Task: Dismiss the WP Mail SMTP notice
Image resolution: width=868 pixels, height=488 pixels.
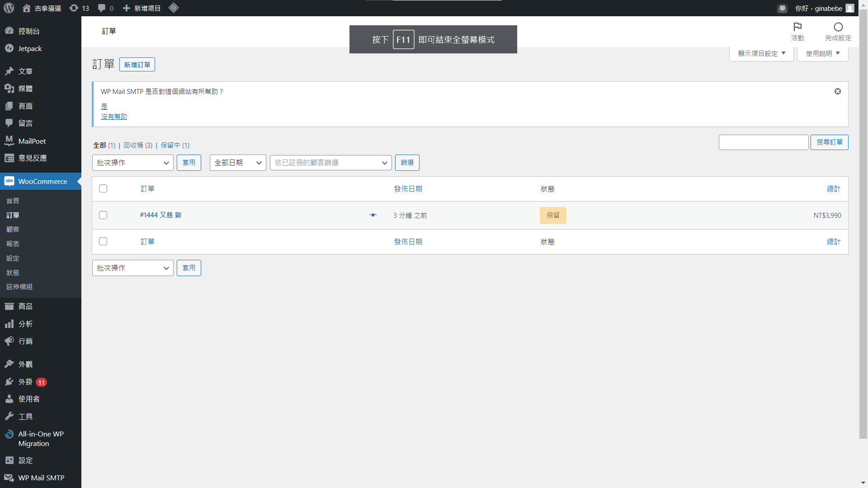Action: coord(838,91)
